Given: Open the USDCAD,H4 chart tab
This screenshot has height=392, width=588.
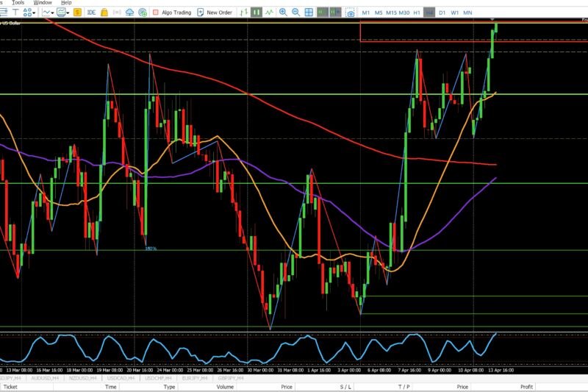Looking at the screenshot, I should 121,378.
